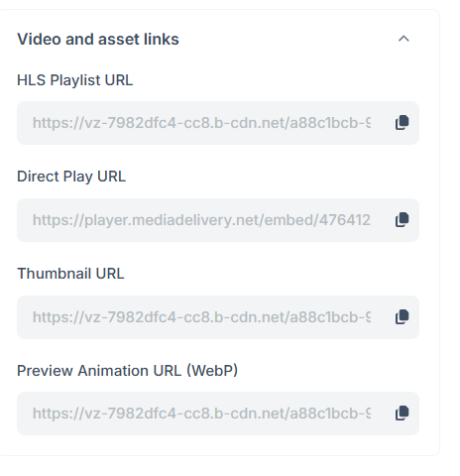
Task: Click the b-cdn.net link under HLS Playlist
Action: point(201,123)
